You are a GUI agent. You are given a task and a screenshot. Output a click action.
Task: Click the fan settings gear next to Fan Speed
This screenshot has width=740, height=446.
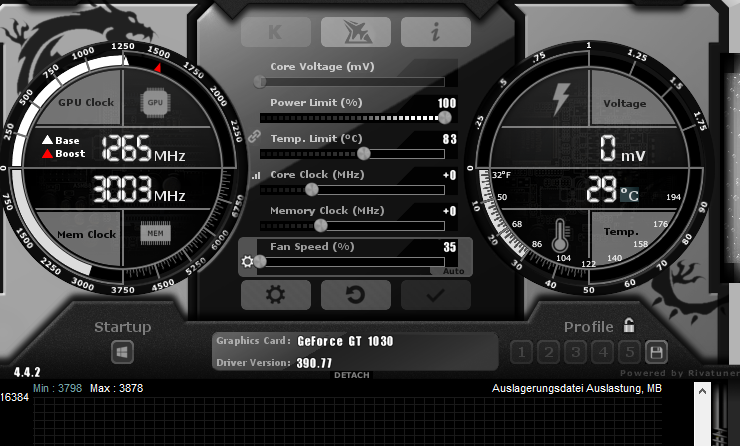247,261
